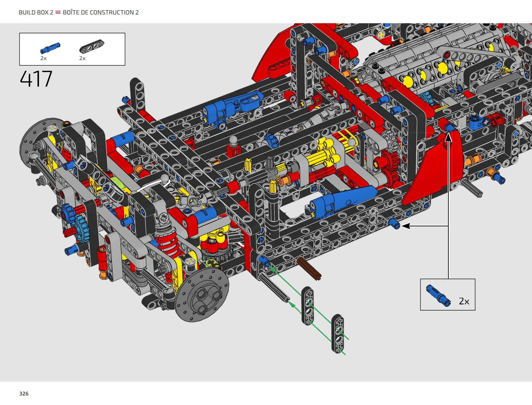Click the upper floating black beam piece

307,306
